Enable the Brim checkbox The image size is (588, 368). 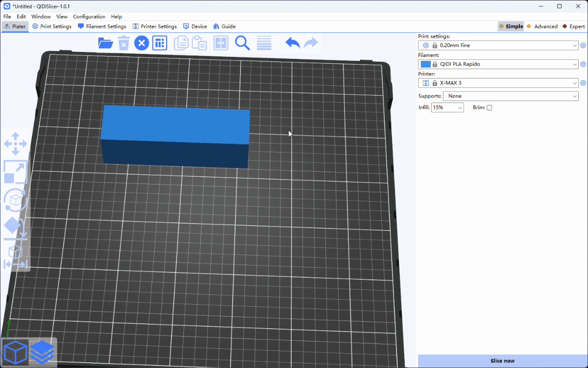(x=489, y=107)
